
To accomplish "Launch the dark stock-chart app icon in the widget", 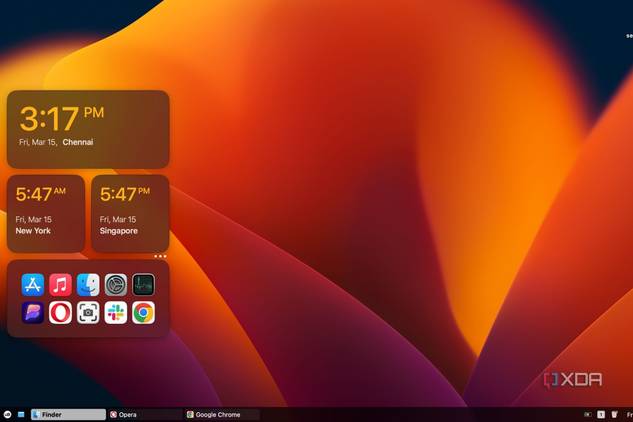I will (x=143, y=285).
